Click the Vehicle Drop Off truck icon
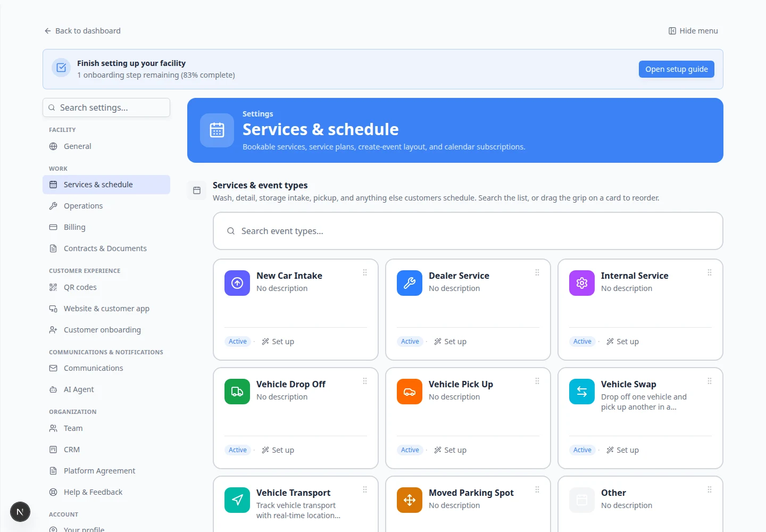Viewport: 766px width, 532px height. (x=237, y=392)
